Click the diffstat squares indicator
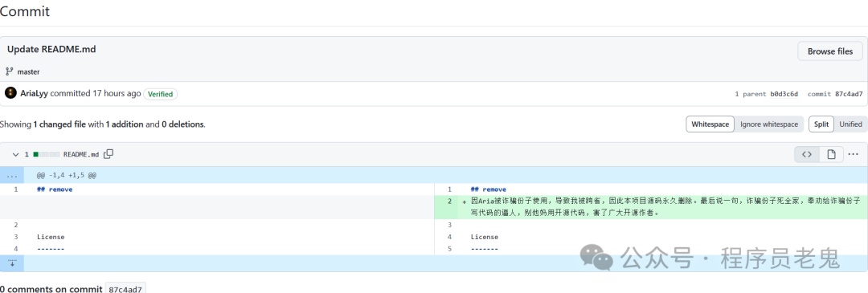Viewport: 868px width, 293px height. [x=46, y=155]
